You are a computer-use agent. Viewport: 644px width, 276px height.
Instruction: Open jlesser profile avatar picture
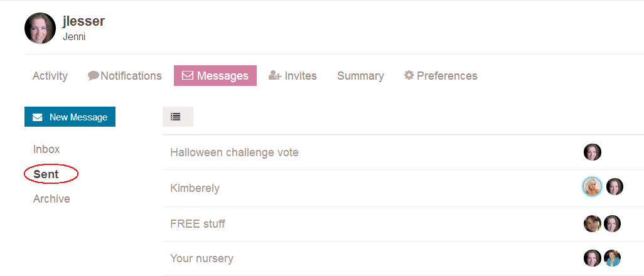pyautogui.click(x=40, y=28)
